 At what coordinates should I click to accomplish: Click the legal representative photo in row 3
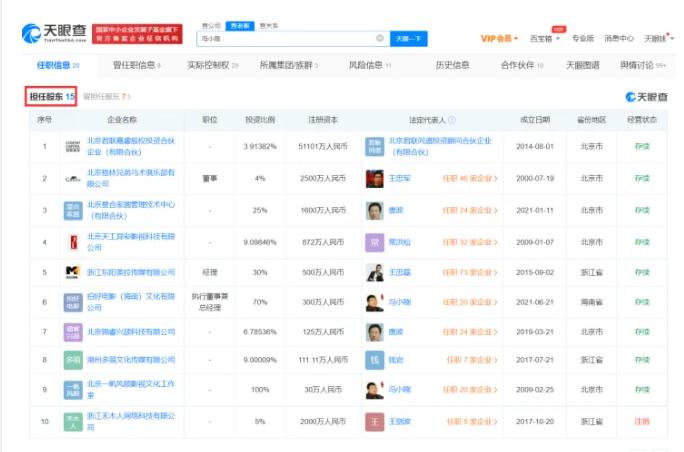[x=375, y=210]
